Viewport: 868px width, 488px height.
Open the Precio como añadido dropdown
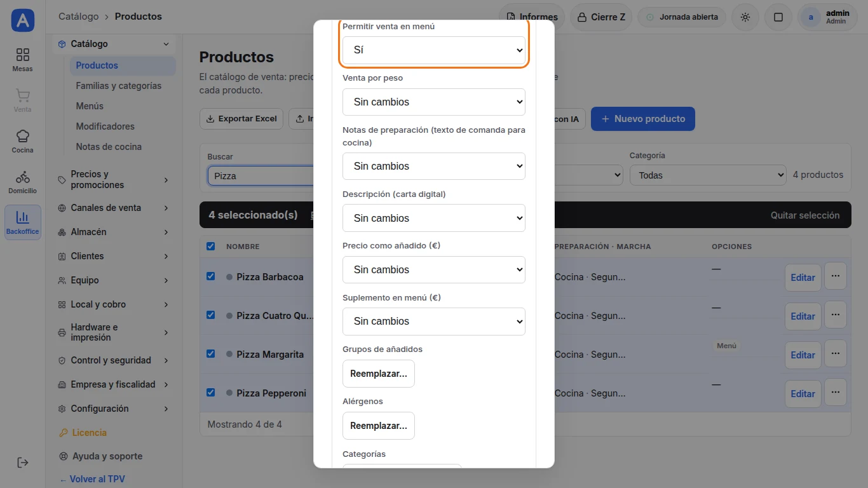[x=434, y=269]
